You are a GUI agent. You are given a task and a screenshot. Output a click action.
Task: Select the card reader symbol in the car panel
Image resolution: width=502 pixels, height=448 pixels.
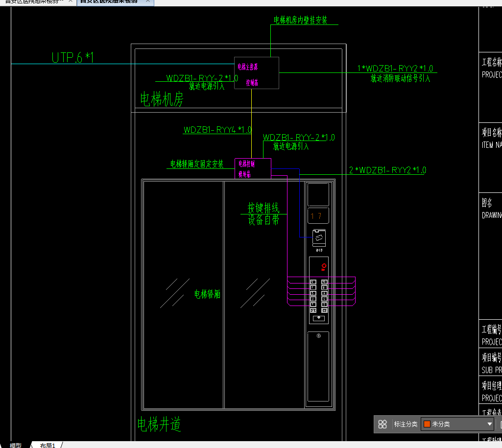point(319,238)
